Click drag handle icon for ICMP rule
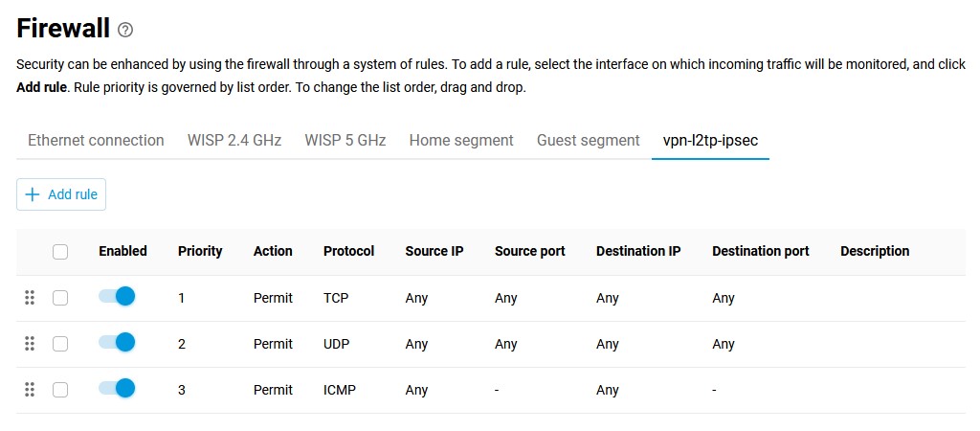This screenshot has height=431, width=980. pyautogui.click(x=30, y=390)
